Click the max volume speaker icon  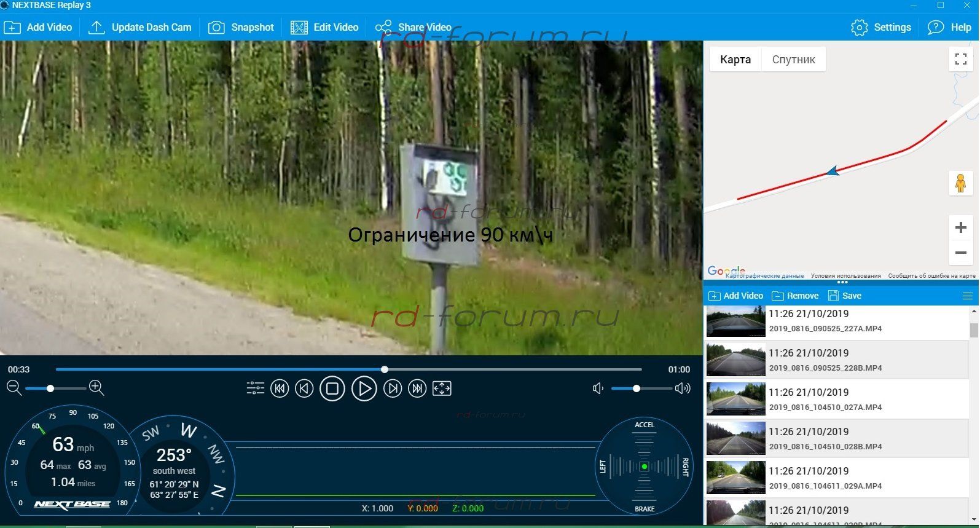tap(683, 388)
